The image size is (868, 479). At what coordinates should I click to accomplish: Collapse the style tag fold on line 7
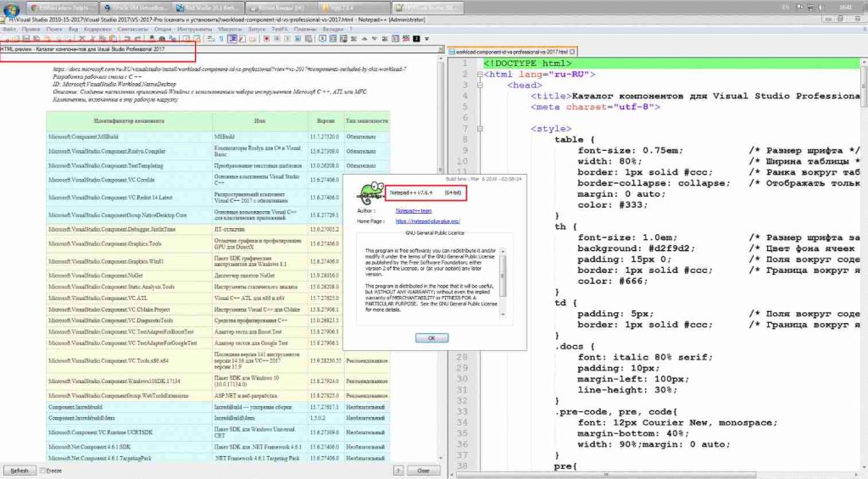(x=480, y=129)
